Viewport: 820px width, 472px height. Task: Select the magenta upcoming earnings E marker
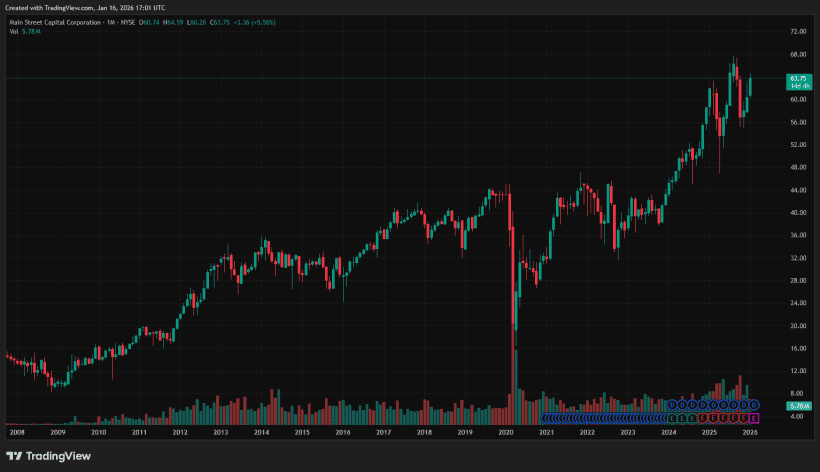(755, 417)
